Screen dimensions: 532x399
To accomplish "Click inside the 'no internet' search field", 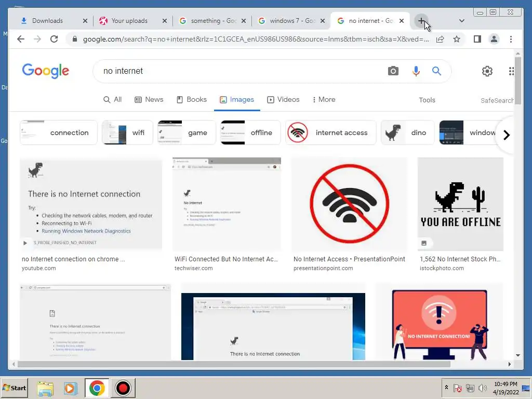I will [241, 71].
